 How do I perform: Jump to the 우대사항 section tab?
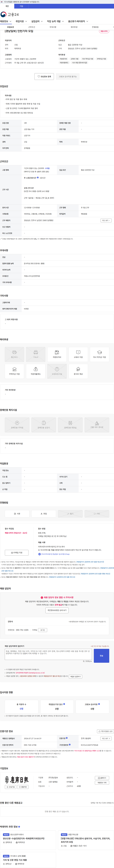click(x=53, y=27)
